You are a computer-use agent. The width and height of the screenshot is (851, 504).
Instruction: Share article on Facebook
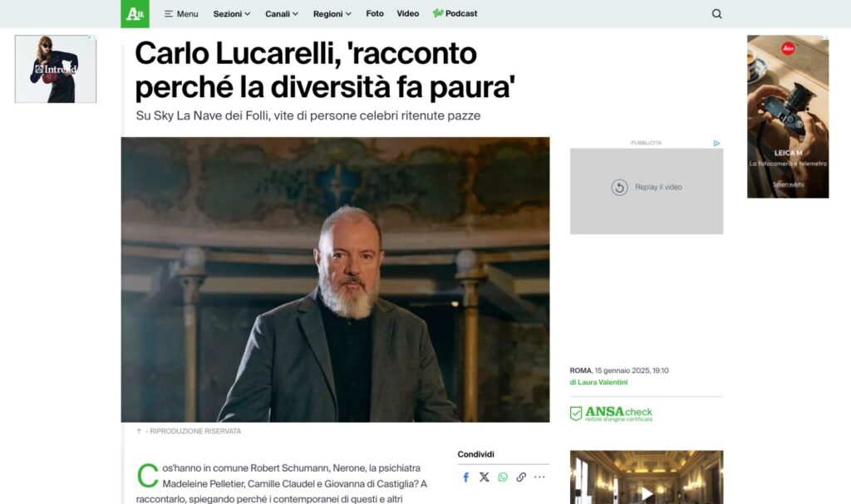465,477
